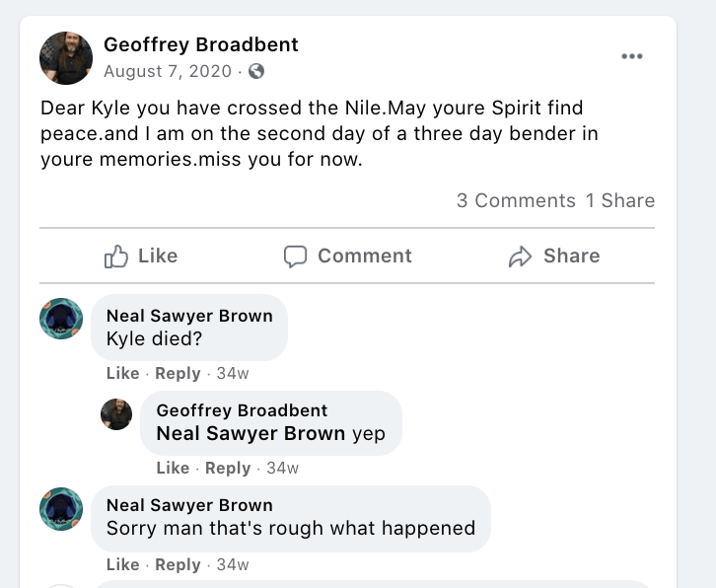Like the 'Sorry man that's rough' comment

[122, 564]
